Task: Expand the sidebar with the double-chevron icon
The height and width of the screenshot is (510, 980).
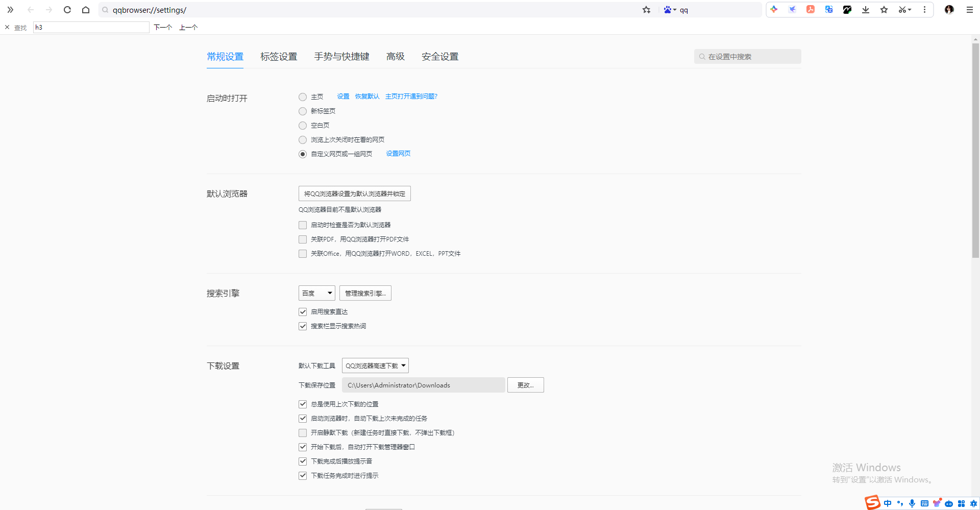Action: pyautogui.click(x=10, y=10)
